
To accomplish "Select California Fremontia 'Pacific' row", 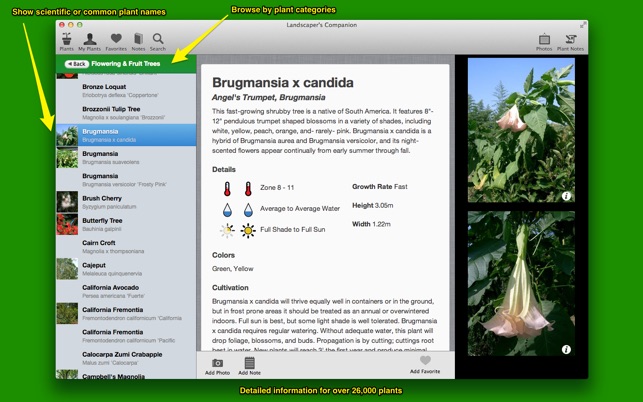I will pyautogui.click(x=126, y=336).
